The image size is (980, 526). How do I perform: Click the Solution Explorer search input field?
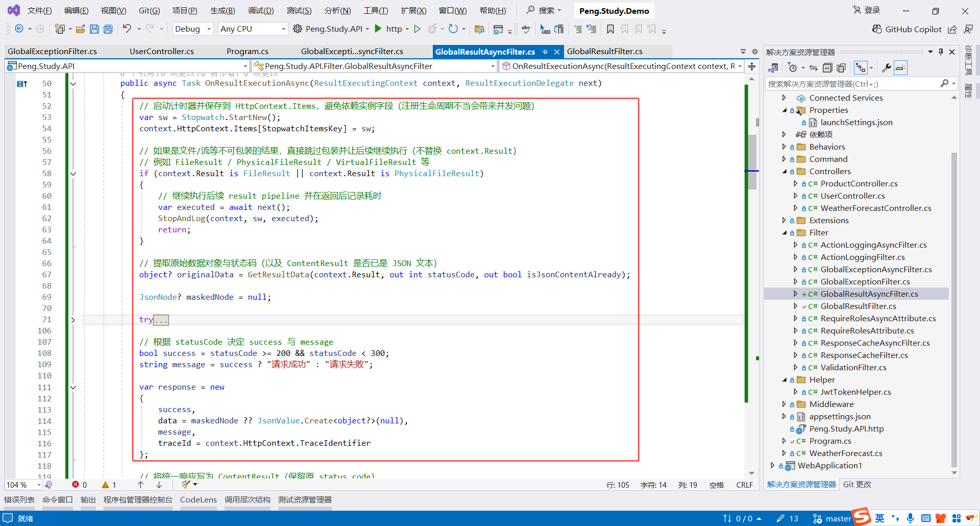(852, 84)
